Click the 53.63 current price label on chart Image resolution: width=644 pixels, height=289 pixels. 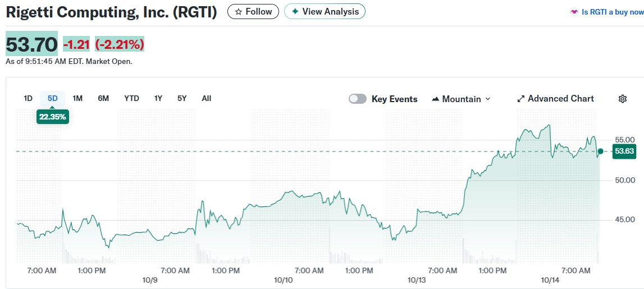pyautogui.click(x=624, y=151)
